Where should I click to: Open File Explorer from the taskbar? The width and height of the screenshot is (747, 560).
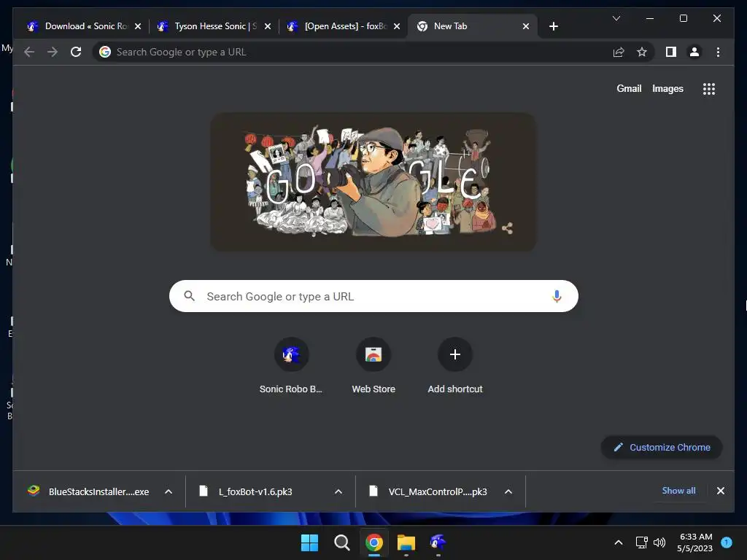click(x=406, y=542)
